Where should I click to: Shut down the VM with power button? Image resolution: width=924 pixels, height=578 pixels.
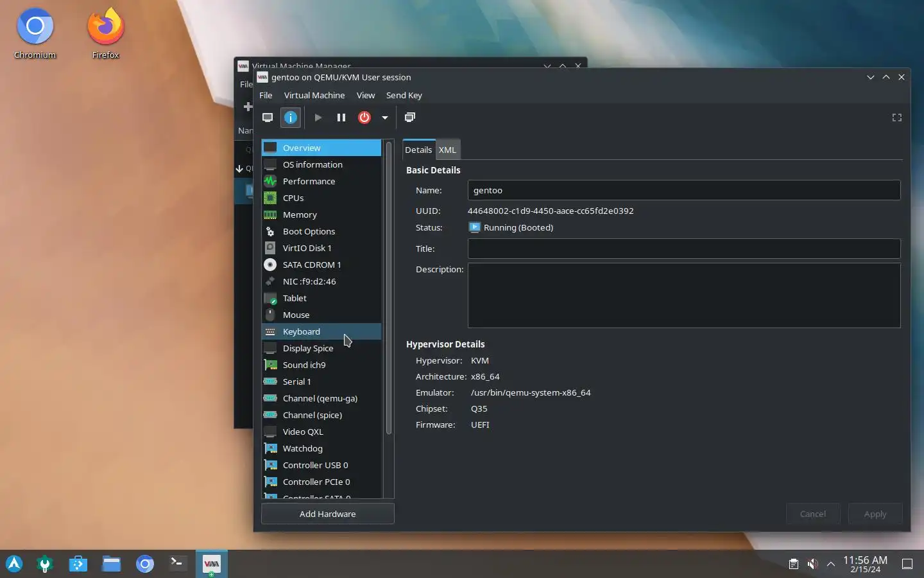coord(364,118)
